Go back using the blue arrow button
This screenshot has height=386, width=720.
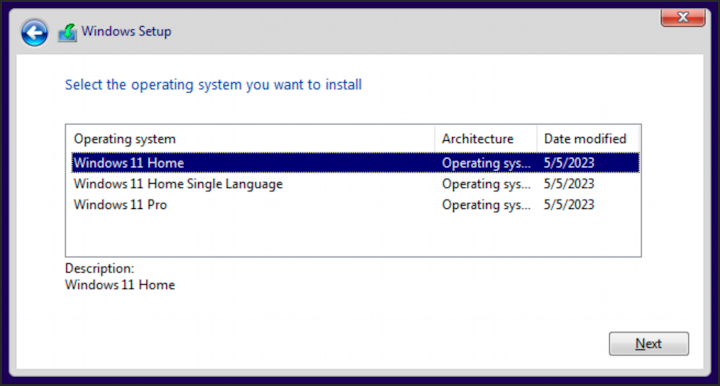point(34,33)
